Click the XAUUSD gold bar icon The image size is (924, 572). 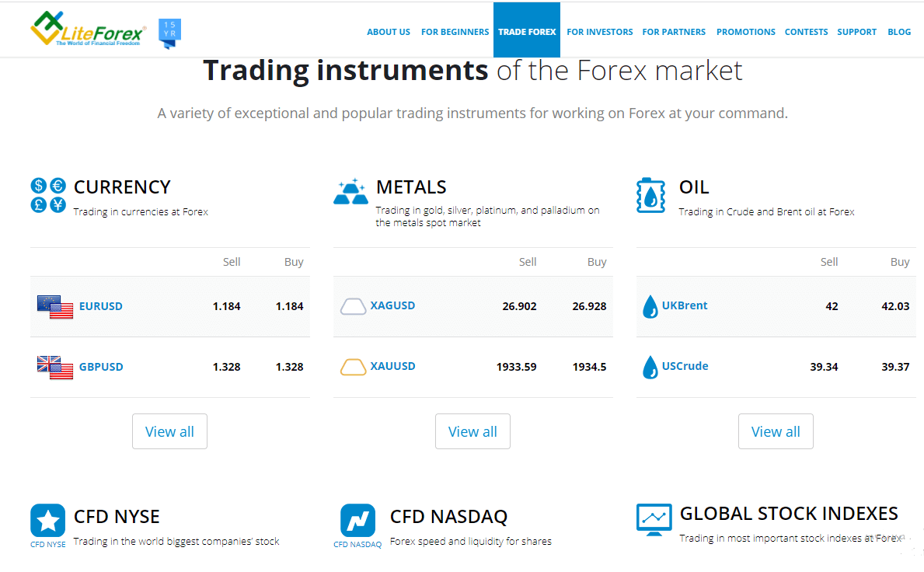[x=354, y=366]
